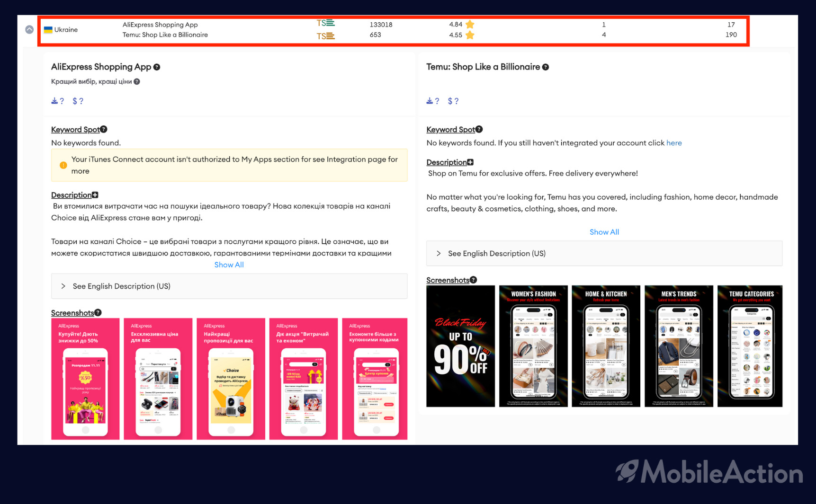
Task: Expand AliExpress See English Description (US)
Action: point(229,286)
